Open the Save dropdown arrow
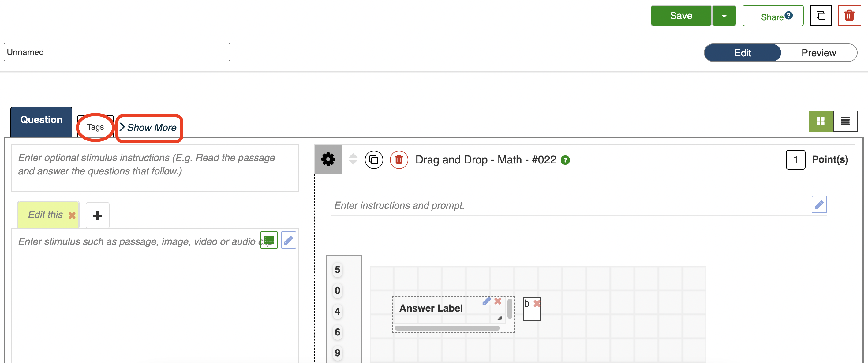 click(724, 16)
